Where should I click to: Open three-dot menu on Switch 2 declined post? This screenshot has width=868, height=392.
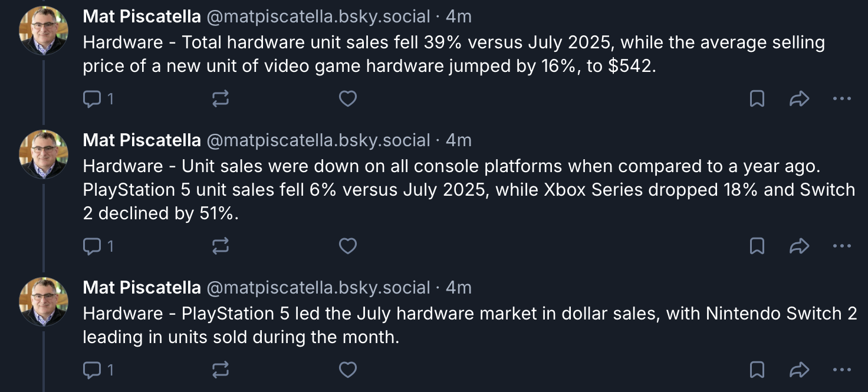pyautogui.click(x=842, y=246)
